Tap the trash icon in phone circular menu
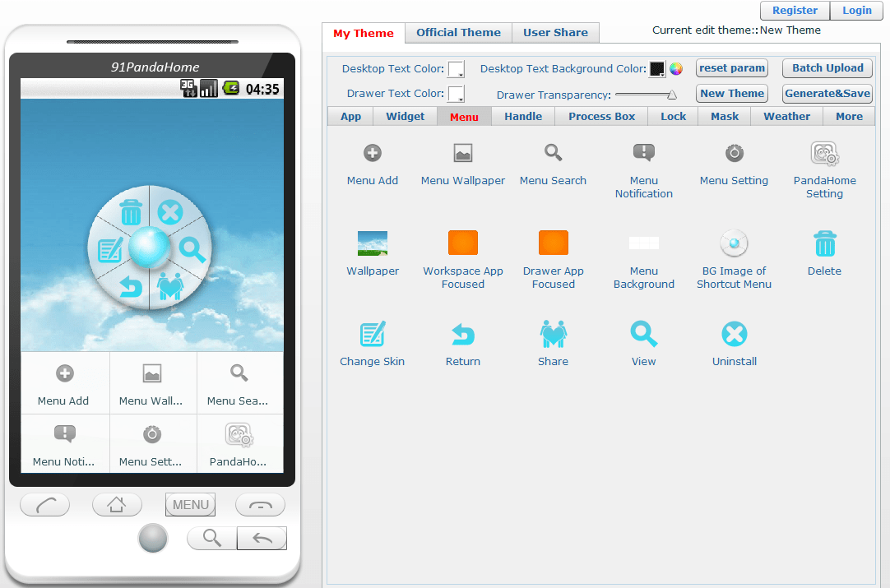 pos(131,212)
